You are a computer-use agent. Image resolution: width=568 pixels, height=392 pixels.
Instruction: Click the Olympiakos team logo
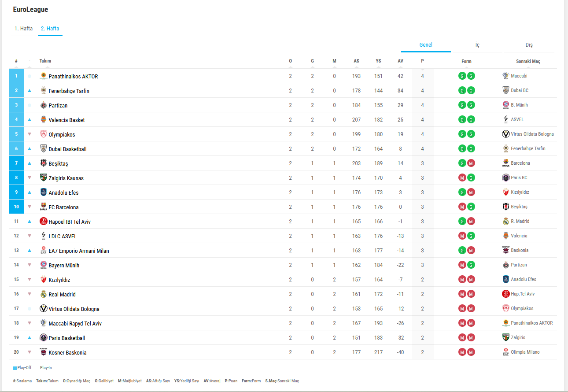[43, 134]
